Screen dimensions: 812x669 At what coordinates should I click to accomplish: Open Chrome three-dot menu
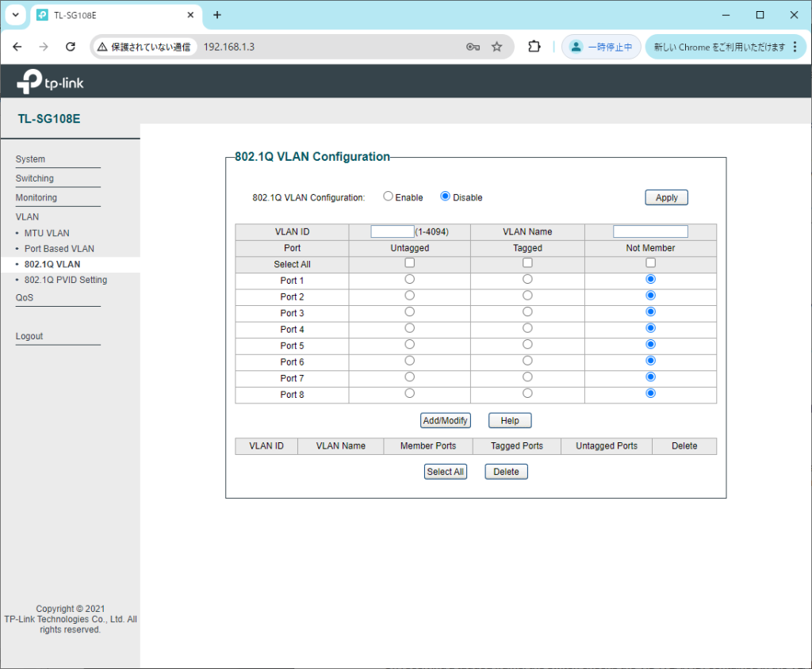coord(795,47)
